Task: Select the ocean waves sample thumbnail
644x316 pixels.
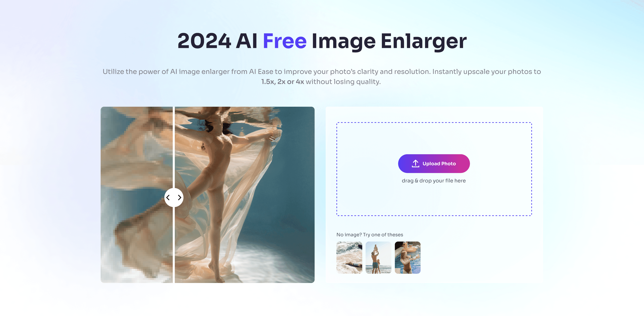Action: point(349,257)
